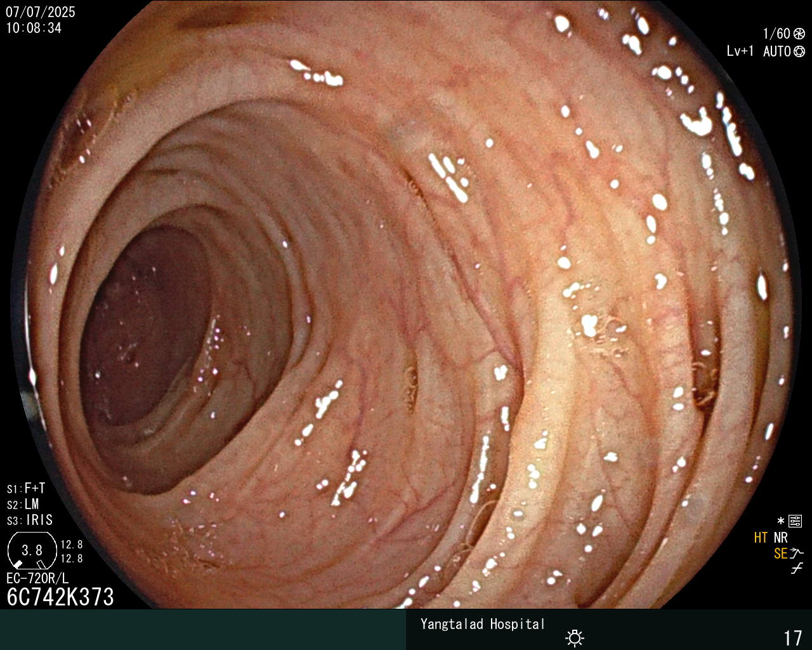This screenshot has width=812, height=650.
Task: Open the image settings sliders icon
Action: (x=795, y=521)
